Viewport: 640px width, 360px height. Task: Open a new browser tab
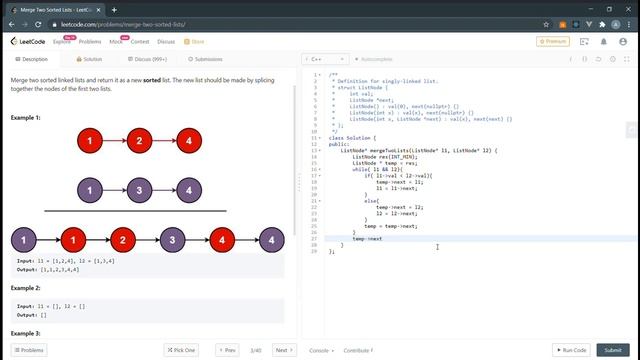click(114, 10)
